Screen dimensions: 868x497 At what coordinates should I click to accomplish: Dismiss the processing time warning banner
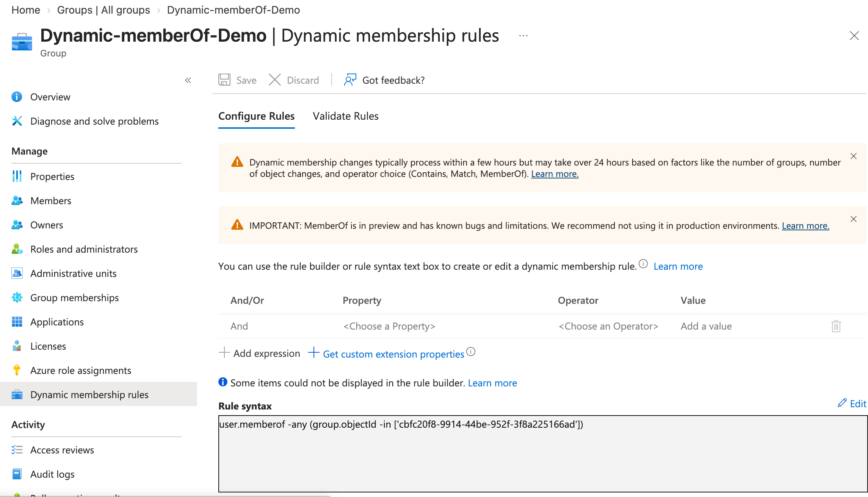coord(854,156)
